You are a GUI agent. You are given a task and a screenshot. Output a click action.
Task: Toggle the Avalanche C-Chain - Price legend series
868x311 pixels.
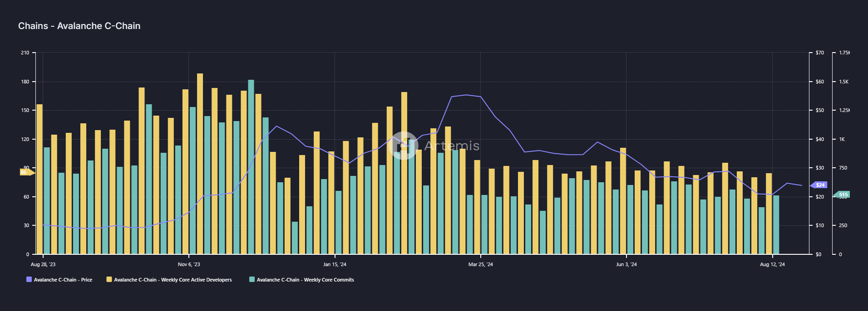tap(63, 280)
